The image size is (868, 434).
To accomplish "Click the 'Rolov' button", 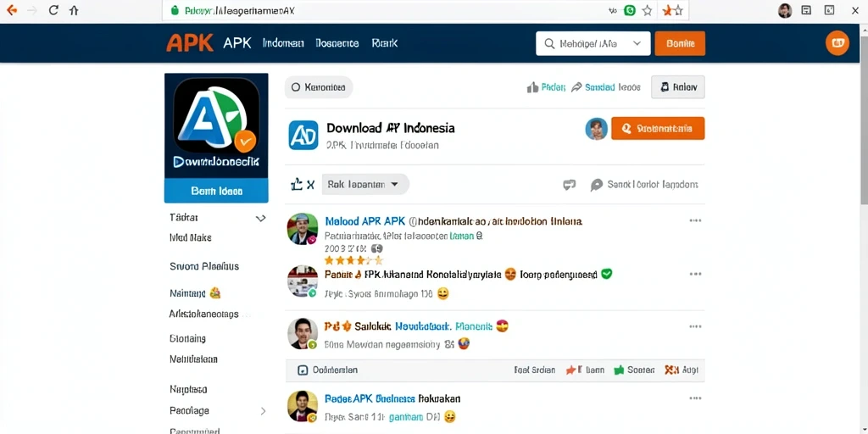I will point(678,87).
